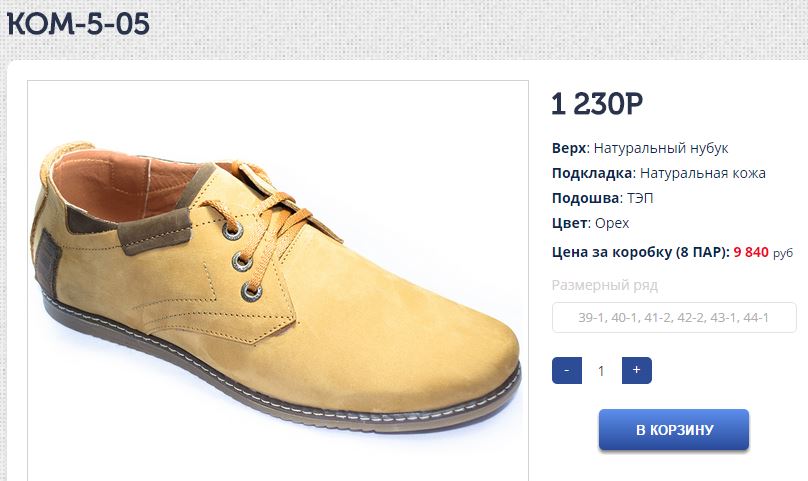Decrease quantity with the minus button
The width and height of the screenshot is (808, 481).
(x=567, y=370)
